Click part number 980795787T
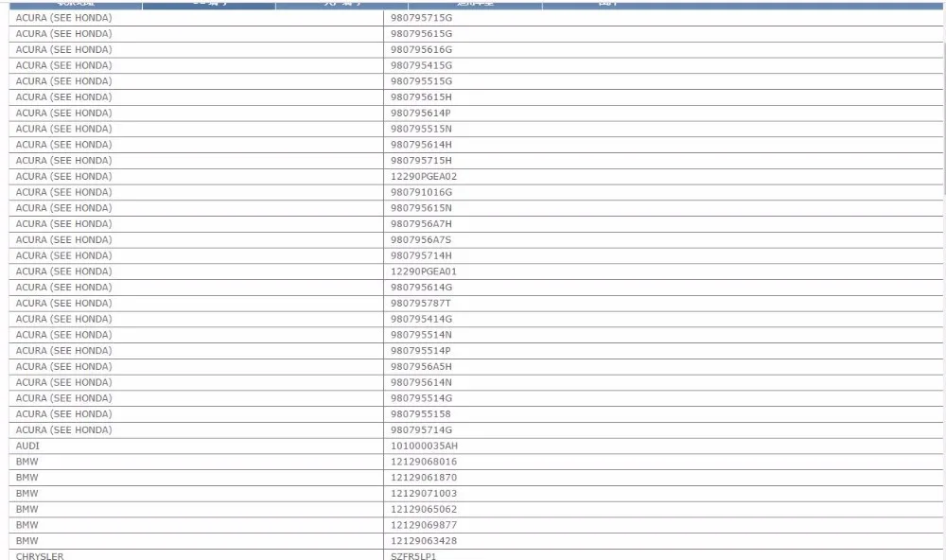This screenshot has height=560, width=946. [x=421, y=303]
